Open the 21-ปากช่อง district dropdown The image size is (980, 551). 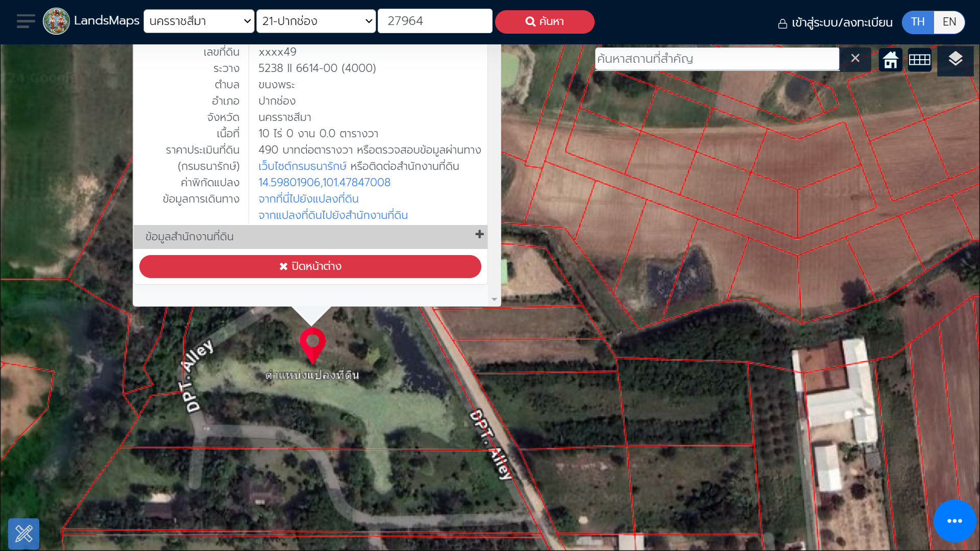pos(316,21)
